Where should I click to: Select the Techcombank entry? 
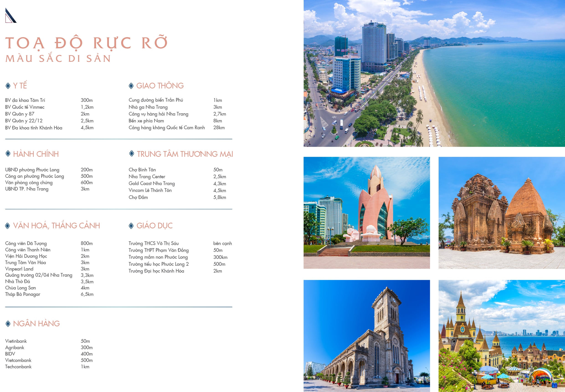(18, 367)
